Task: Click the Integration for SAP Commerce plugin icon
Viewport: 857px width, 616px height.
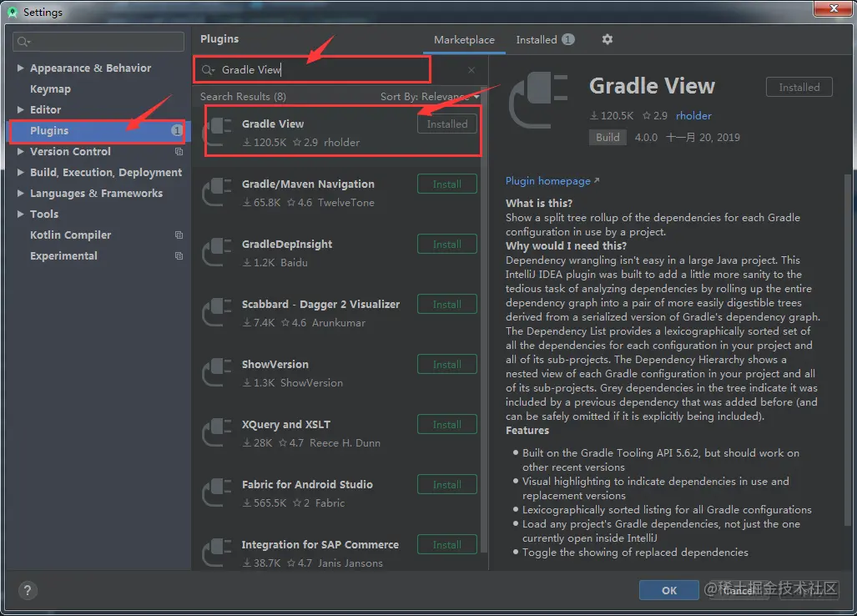Action: point(218,553)
